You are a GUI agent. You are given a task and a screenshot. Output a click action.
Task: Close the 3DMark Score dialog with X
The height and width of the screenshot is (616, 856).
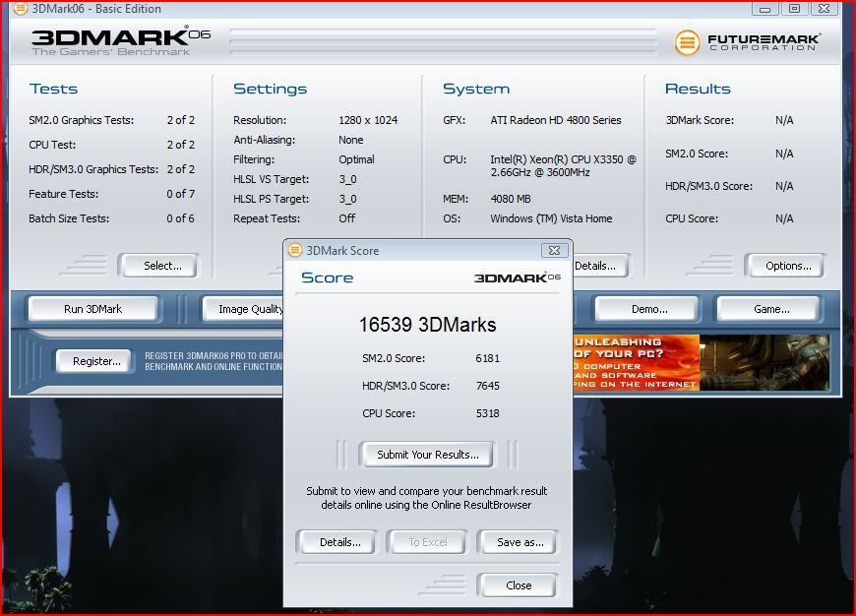click(x=554, y=250)
